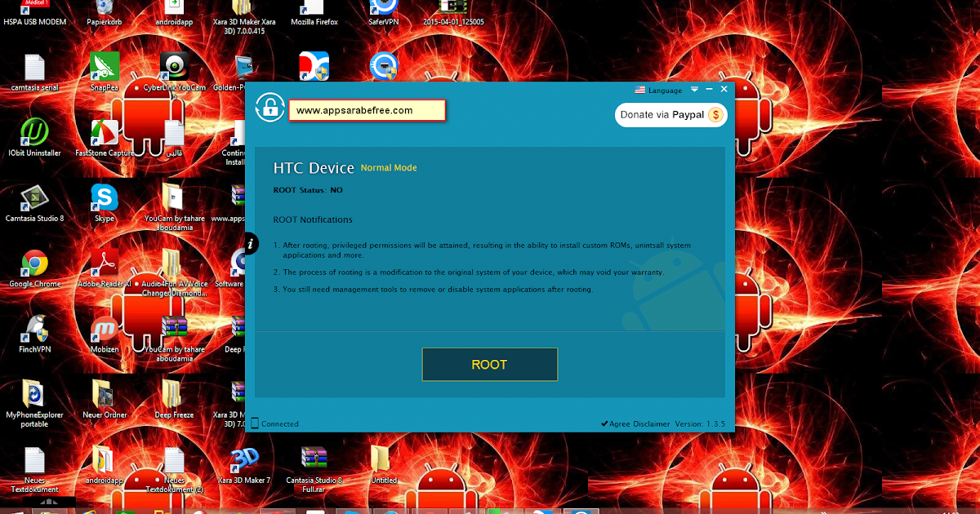Screen dimensions: 980x514
Task: Click the Donate via Paypal button
Action: point(671,115)
